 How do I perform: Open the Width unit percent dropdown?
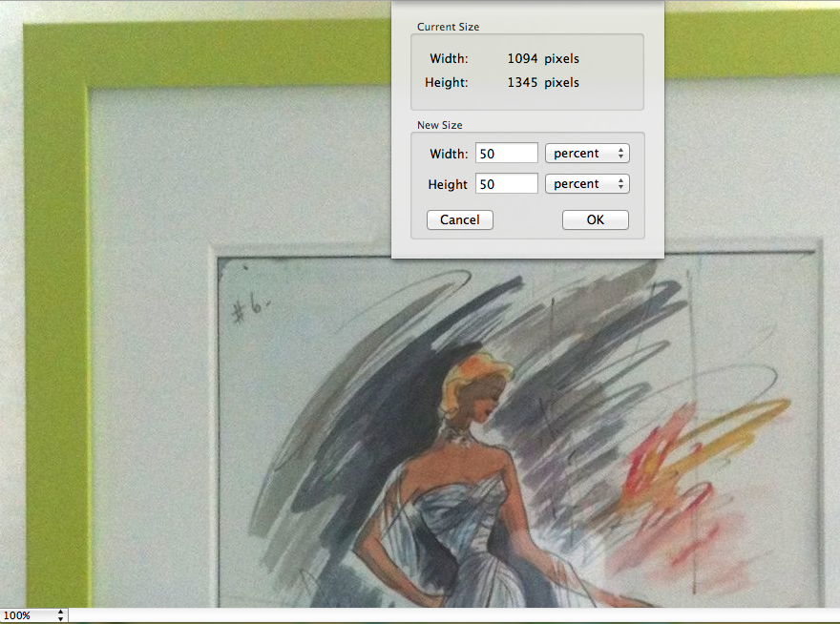(x=587, y=154)
